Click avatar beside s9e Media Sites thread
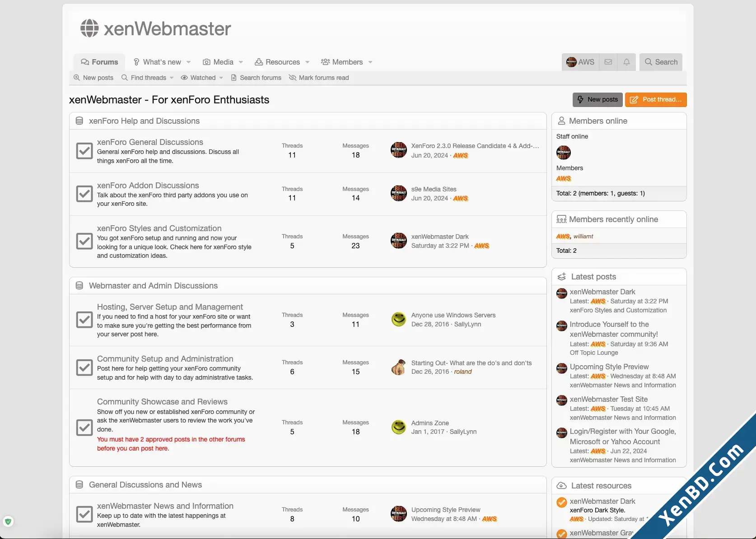The height and width of the screenshot is (539, 756). (399, 193)
